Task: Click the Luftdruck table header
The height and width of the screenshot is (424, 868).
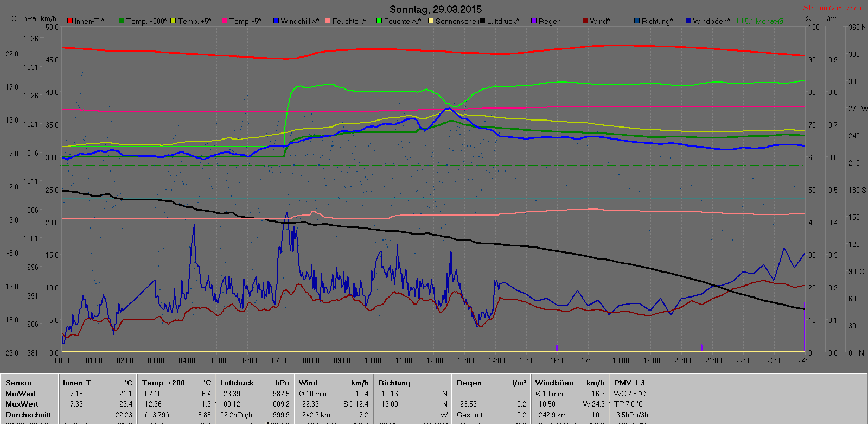Action: [x=237, y=383]
